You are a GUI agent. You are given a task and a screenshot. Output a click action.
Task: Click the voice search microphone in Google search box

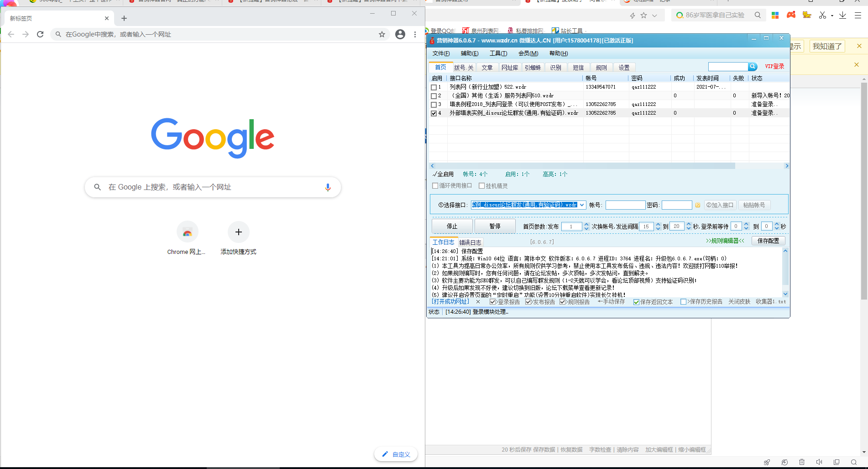(327, 187)
